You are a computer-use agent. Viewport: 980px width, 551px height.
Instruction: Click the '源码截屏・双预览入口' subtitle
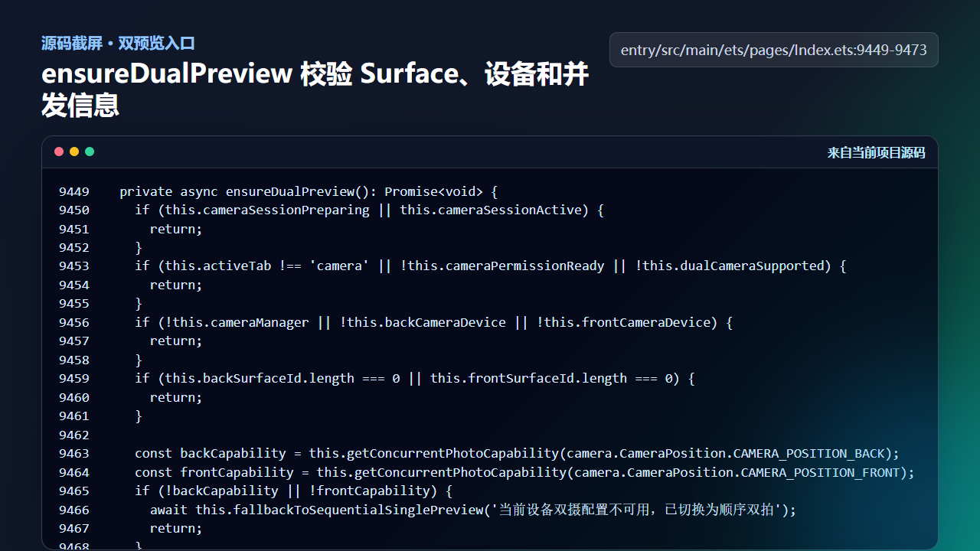click(118, 43)
